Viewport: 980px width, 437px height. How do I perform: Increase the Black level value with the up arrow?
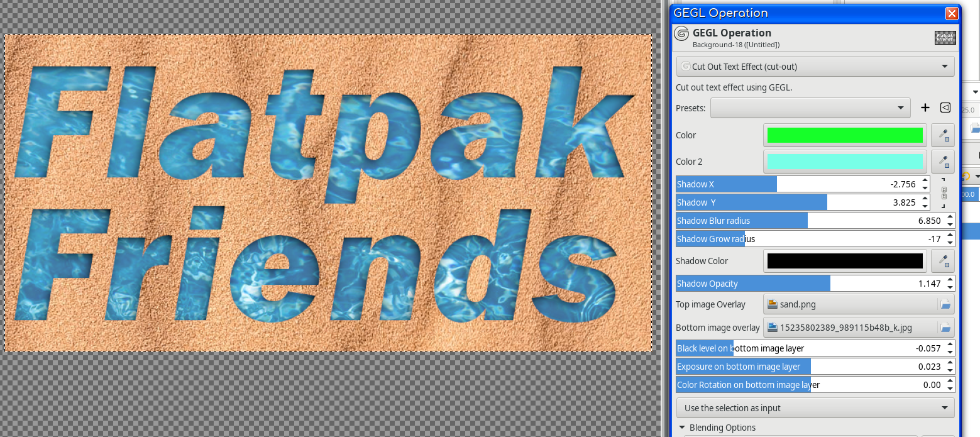(950, 345)
